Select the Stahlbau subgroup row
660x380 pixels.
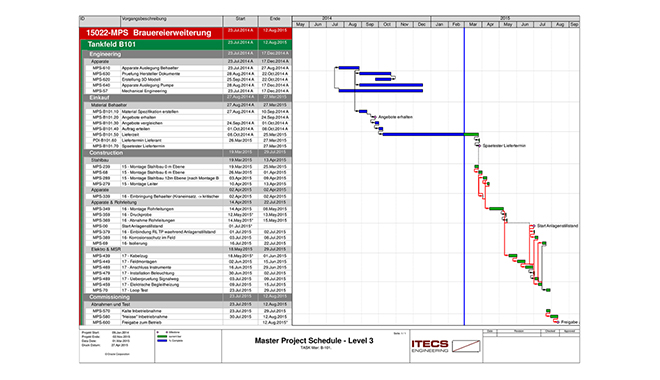pyautogui.click(x=188, y=160)
